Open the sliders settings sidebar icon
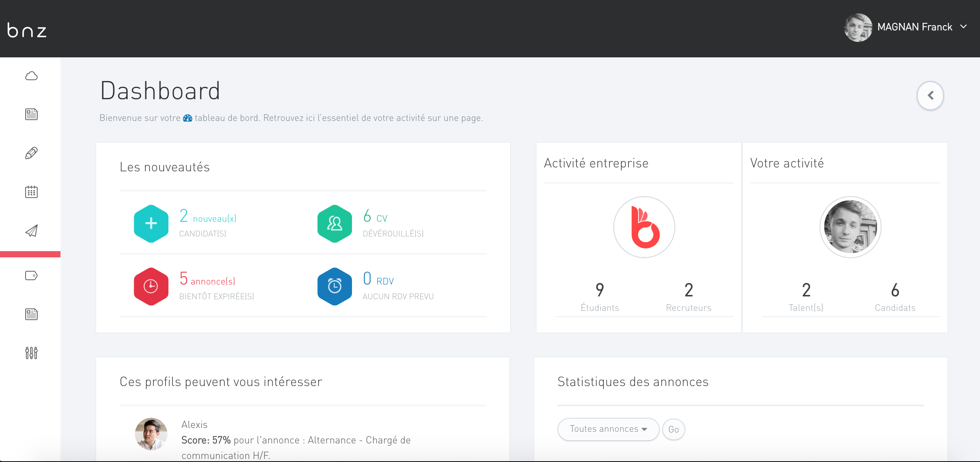 [x=31, y=353]
